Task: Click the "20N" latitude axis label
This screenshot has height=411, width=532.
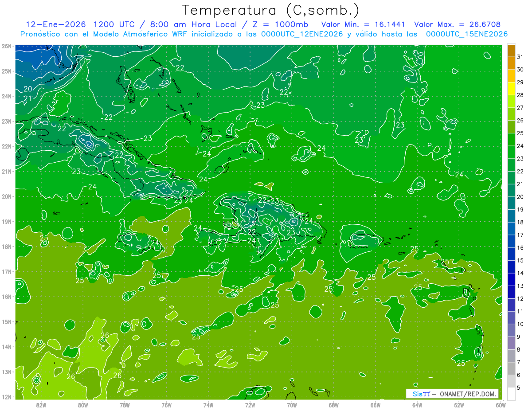Action: pyautogui.click(x=7, y=196)
